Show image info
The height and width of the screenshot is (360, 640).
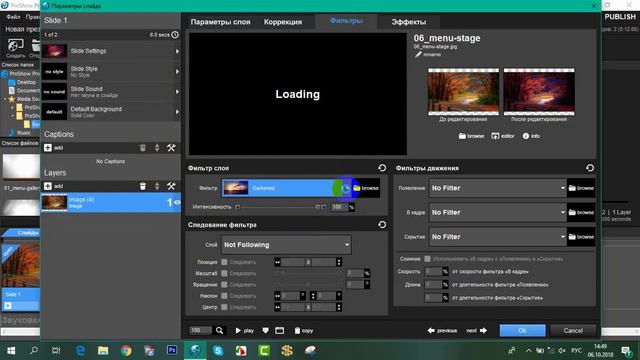[x=531, y=136]
